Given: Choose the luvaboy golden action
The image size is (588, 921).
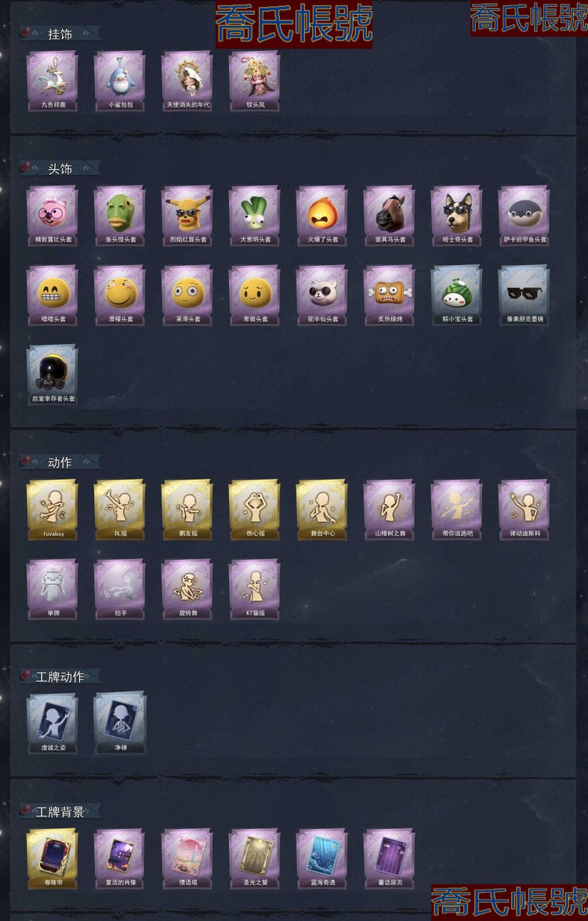Looking at the screenshot, I should [x=53, y=509].
